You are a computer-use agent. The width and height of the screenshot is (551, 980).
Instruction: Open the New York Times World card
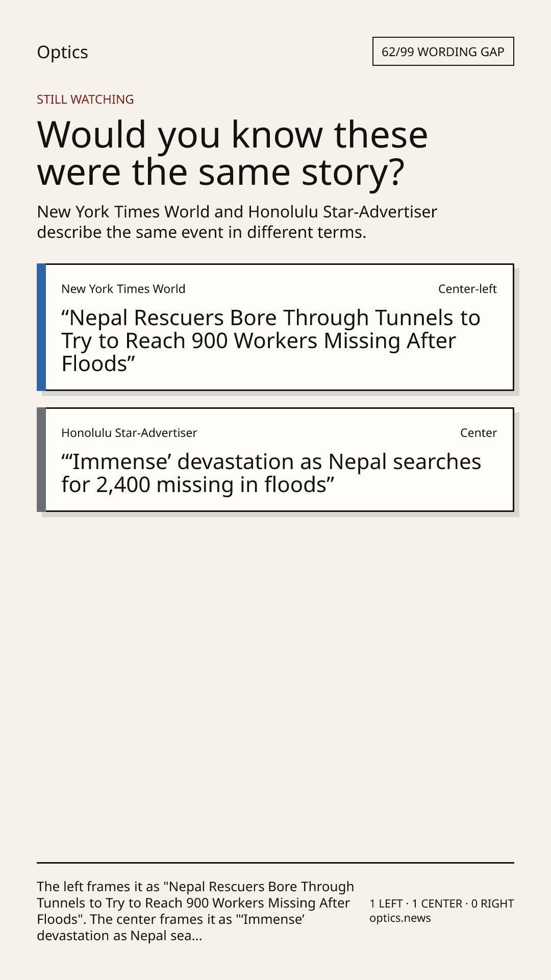click(x=275, y=327)
